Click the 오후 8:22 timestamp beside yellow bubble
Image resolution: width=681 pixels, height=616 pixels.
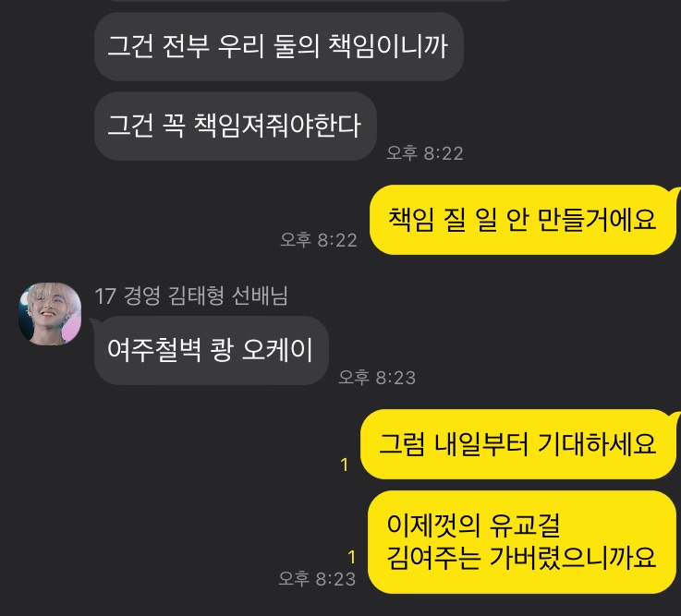pyautogui.click(x=319, y=240)
